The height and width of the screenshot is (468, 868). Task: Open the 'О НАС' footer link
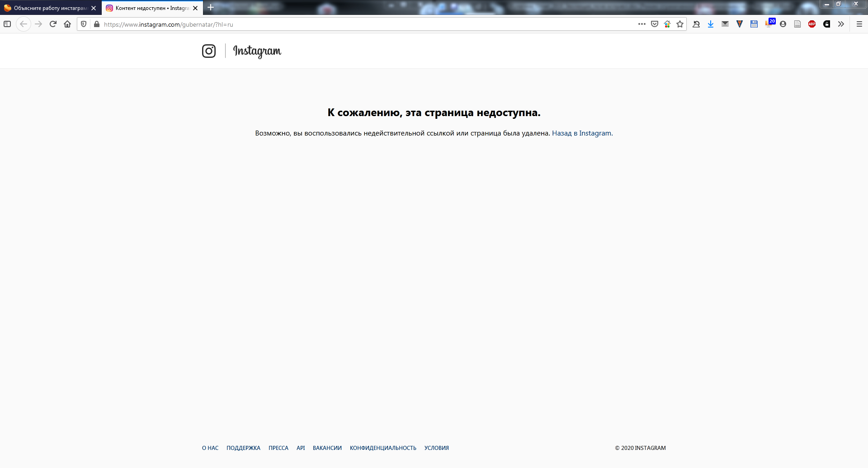click(210, 448)
